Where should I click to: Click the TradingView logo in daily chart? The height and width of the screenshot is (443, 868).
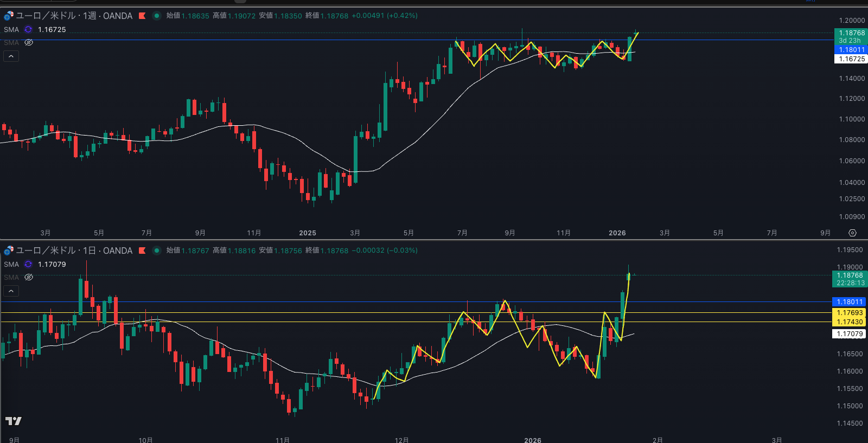point(14,421)
